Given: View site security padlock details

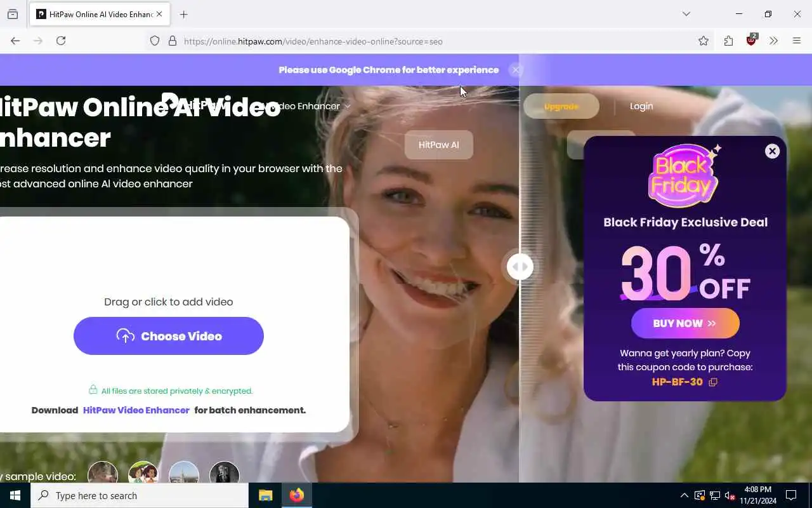Looking at the screenshot, I should pos(172,41).
